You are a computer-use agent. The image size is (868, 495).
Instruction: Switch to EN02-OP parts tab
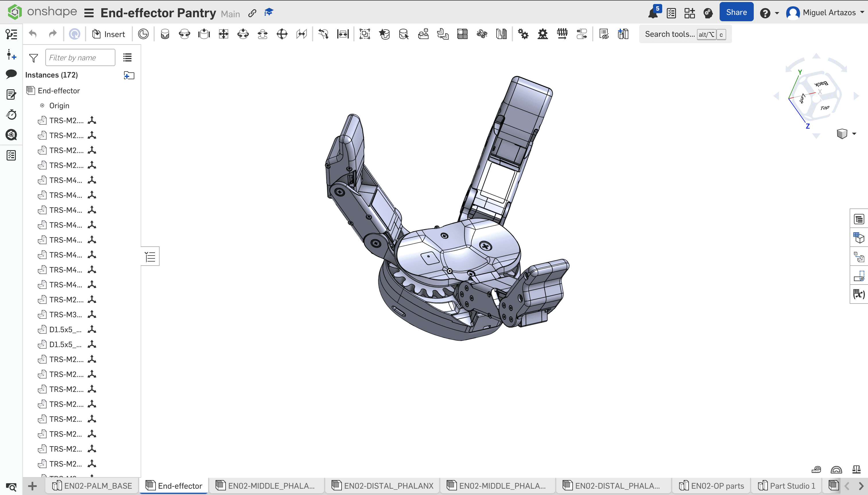(x=712, y=486)
